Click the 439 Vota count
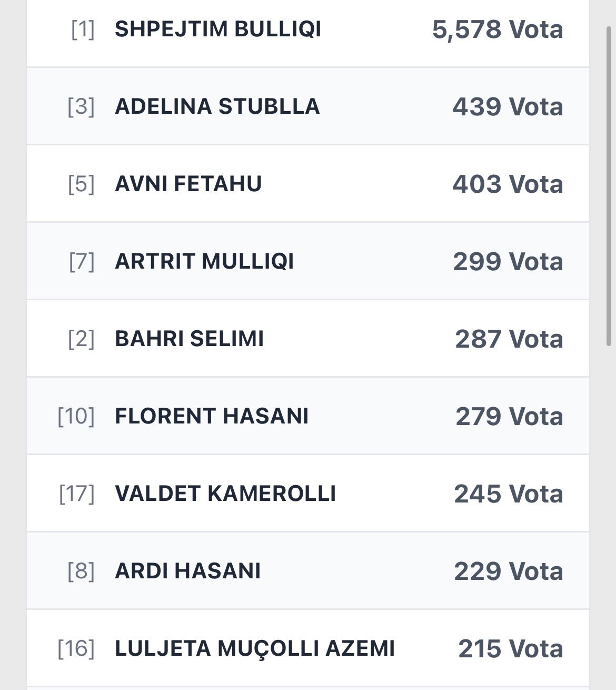616x690 pixels. click(x=508, y=106)
